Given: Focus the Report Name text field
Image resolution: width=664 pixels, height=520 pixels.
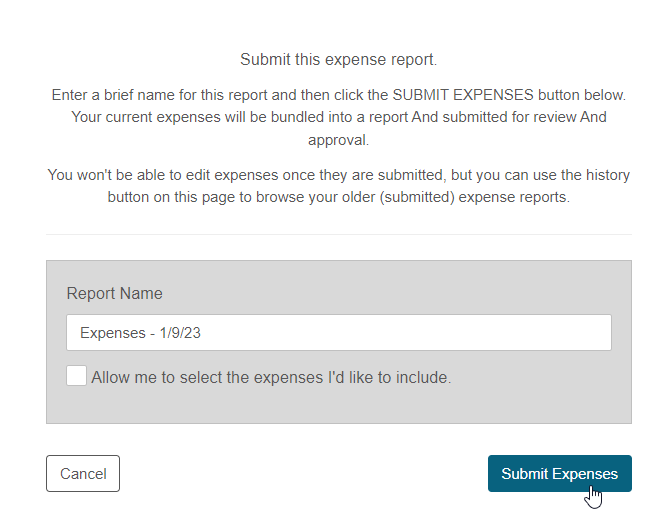Looking at the screenshot, I should (339, 332).
